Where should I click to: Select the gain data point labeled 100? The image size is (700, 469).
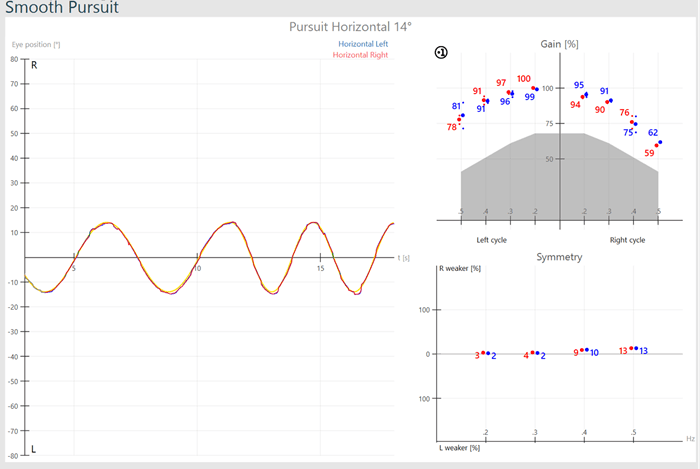pyautogui.click(x=533, y=88)
